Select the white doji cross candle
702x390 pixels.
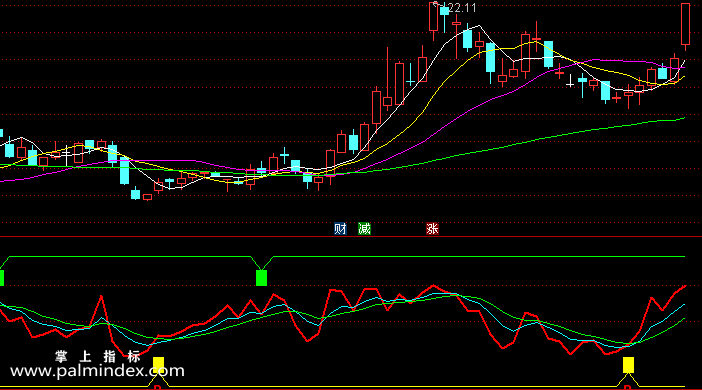coord(570,81)
